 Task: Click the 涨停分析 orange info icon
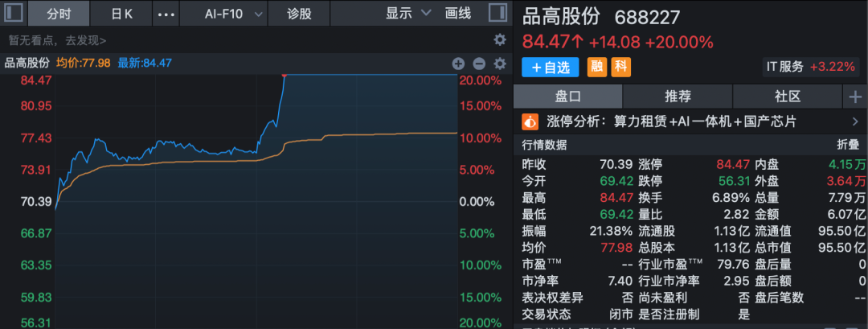point(530,121)
